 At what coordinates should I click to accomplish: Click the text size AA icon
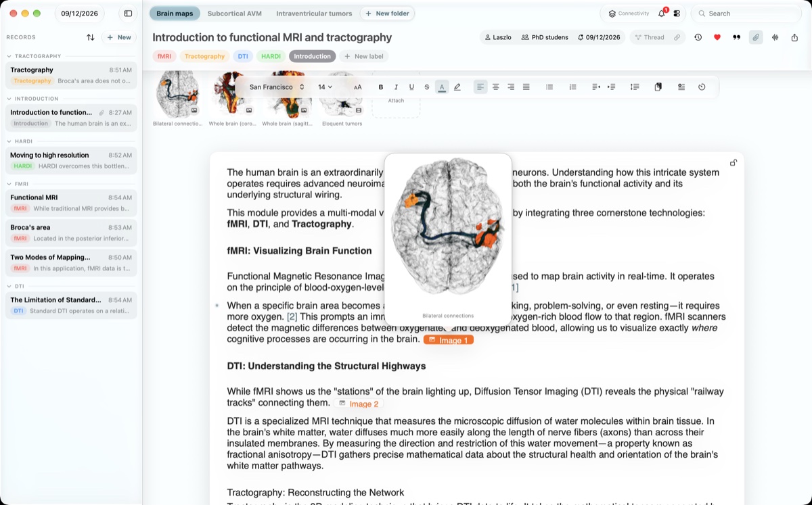pos(358,87)
